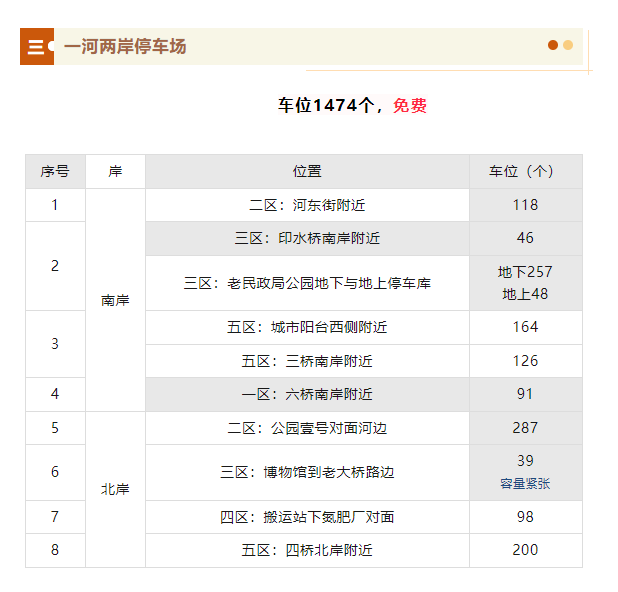Click the 二区：公园壹号对面河边 cell
Viewport: 618px width, 592px height.
coord(307,428)
